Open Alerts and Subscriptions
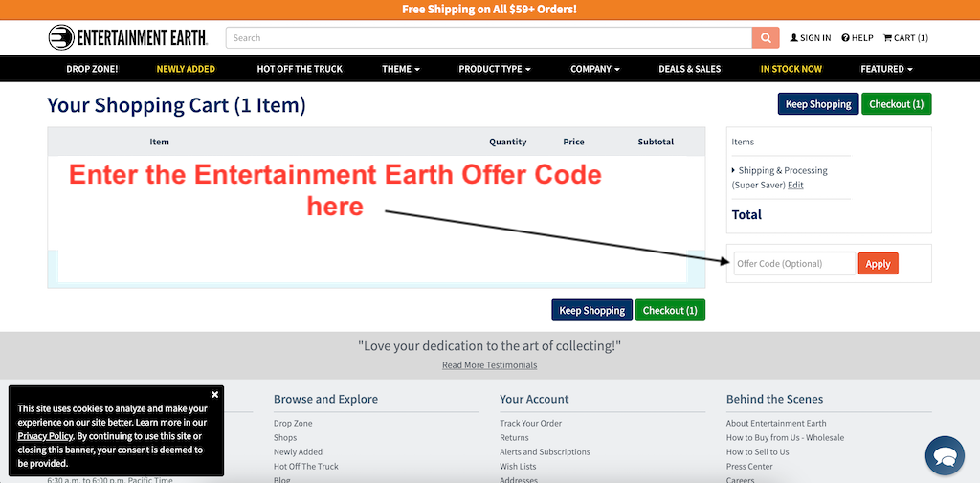980x483 pixels. point(545,451)
